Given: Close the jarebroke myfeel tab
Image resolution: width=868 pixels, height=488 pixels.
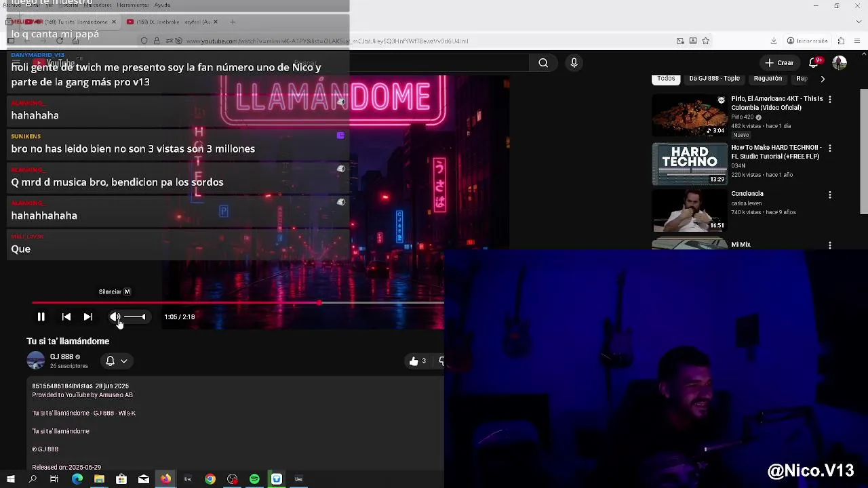Looking at the screenshot, I should pos(216,22).
